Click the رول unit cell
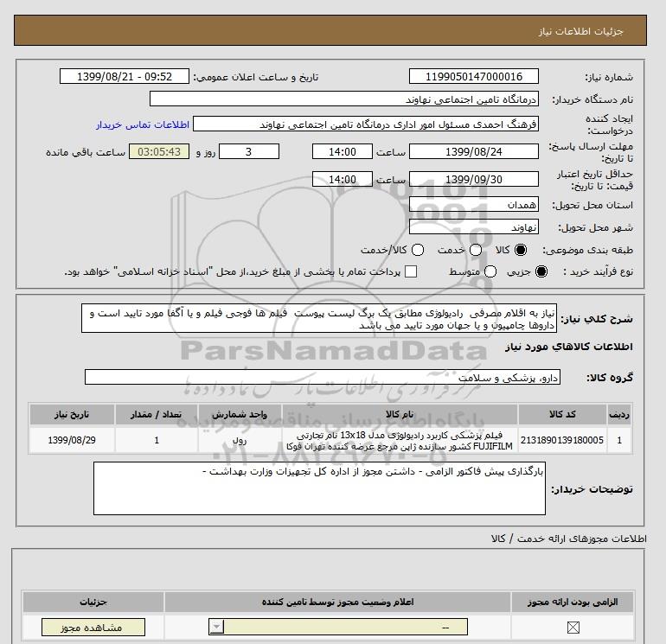Screen dimensions: 666x644 pos(240,440)
